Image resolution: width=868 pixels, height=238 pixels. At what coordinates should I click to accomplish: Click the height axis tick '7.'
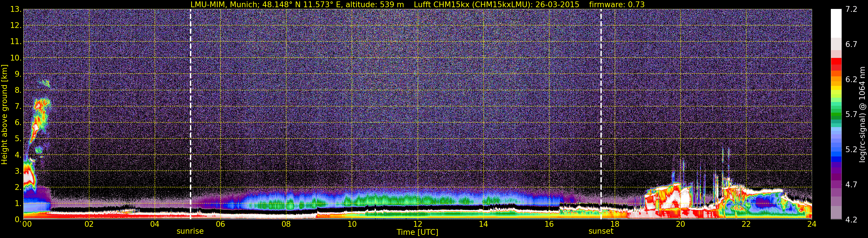click(x=18, y=106)
